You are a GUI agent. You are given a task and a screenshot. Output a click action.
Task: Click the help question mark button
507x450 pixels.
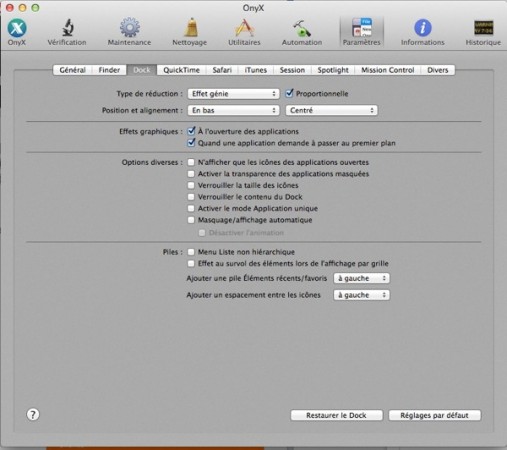[x=33, y=415]
